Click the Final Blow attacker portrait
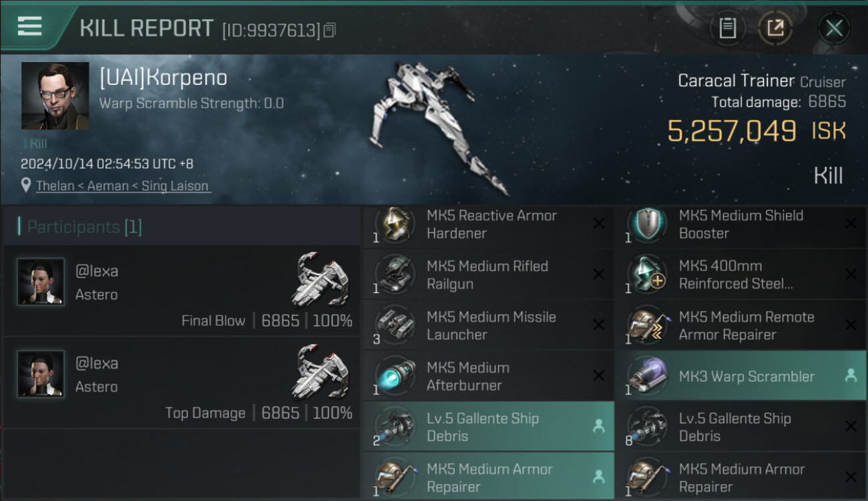868x501 pixels. click(x=41, y=281)
